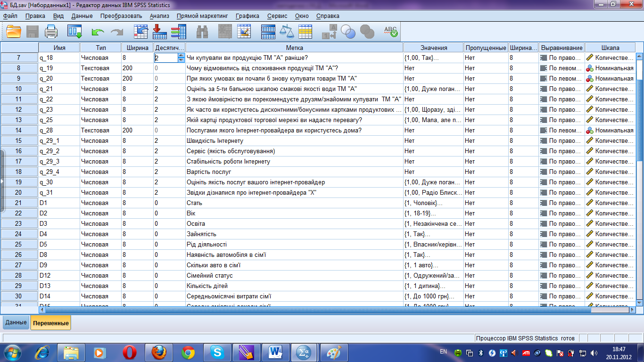644x362 pixels.
Task: Switch to the Данные view tab
Action: 16,322
